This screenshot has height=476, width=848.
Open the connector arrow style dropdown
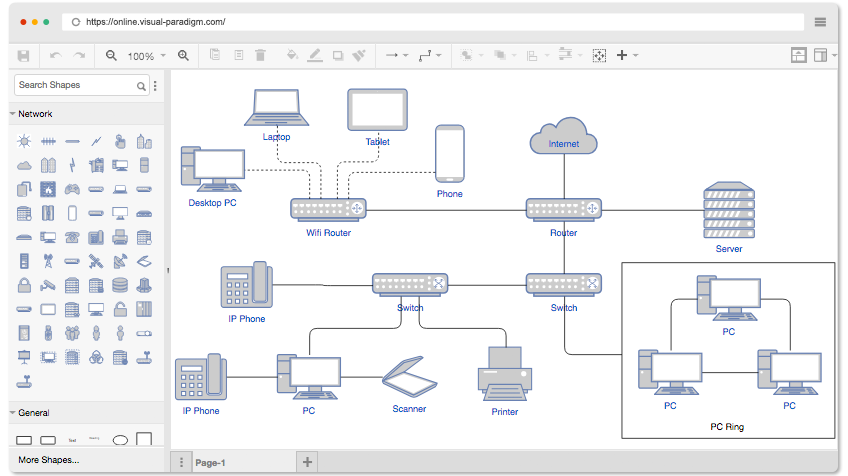pos(396,55)
